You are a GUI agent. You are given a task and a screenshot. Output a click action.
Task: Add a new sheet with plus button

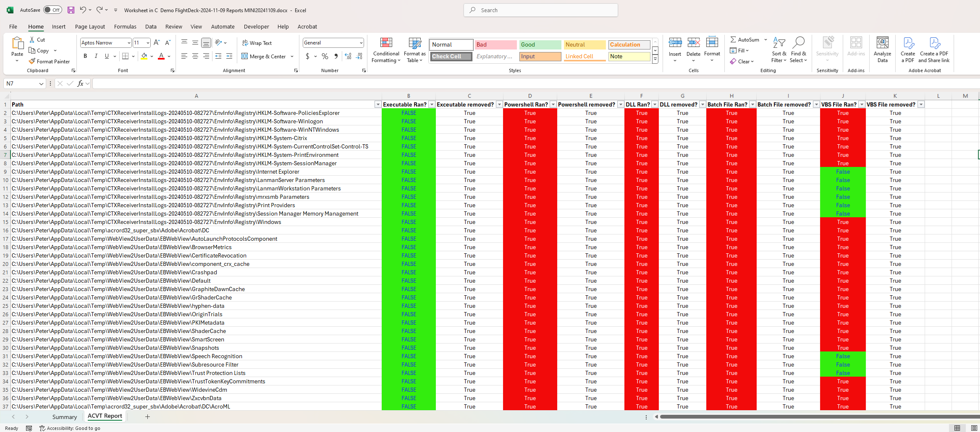point(147,417)
